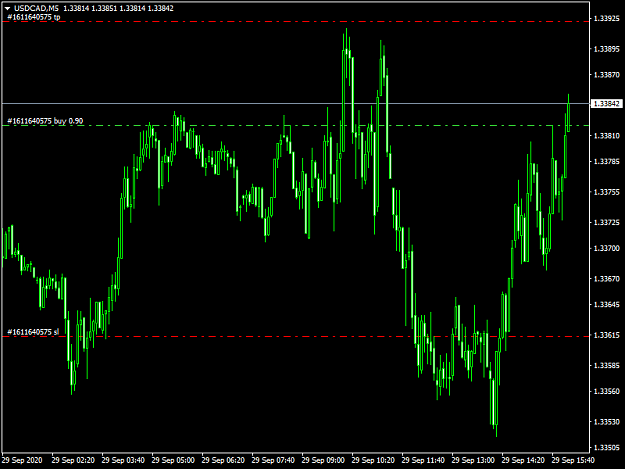Click the 1.33615 price scale value

coord(607,335)
